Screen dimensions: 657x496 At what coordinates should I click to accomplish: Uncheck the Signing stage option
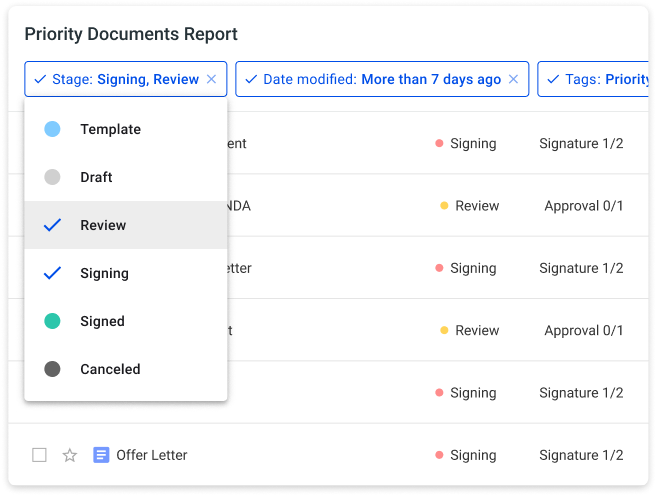(126, 273)
